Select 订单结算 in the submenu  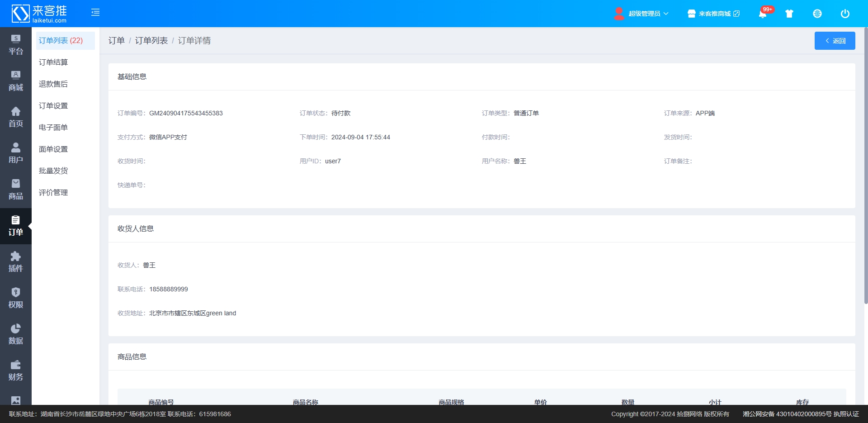53,62
